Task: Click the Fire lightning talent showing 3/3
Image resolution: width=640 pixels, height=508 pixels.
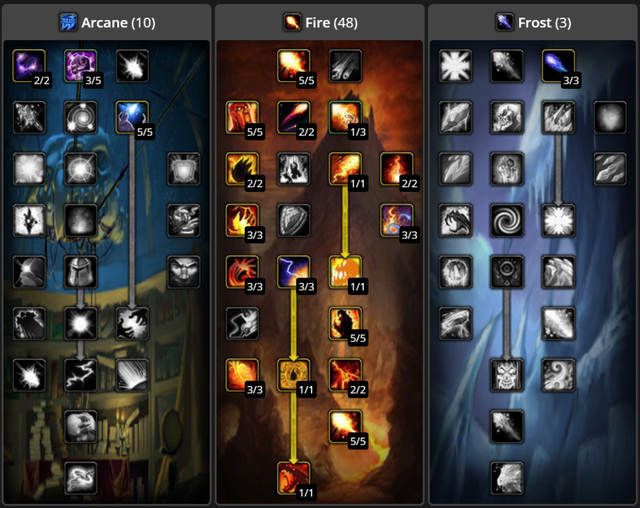Action: (293, 272)
